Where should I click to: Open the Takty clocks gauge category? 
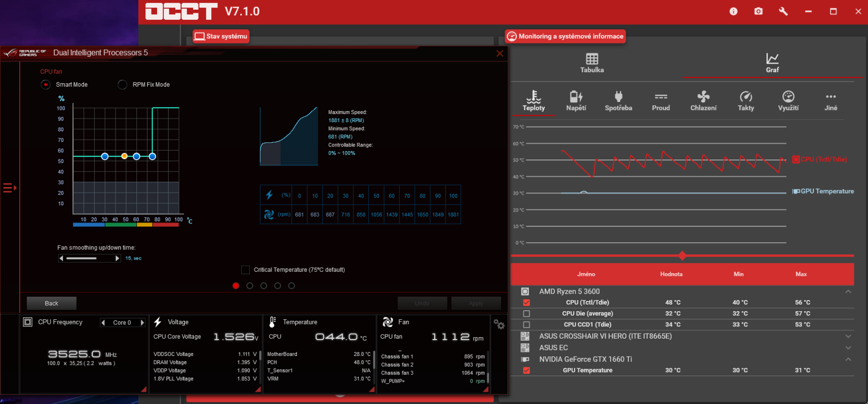point(746,101)
